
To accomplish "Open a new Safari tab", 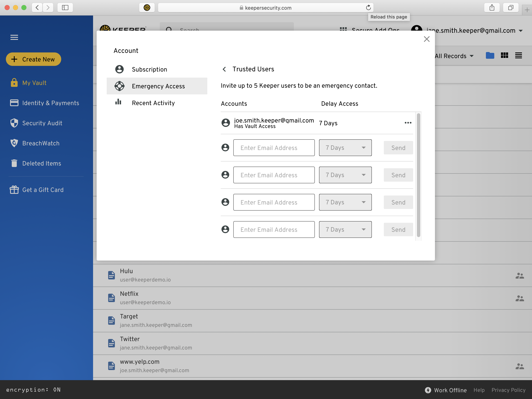I will pyautogui.click(x=527, y=10).
